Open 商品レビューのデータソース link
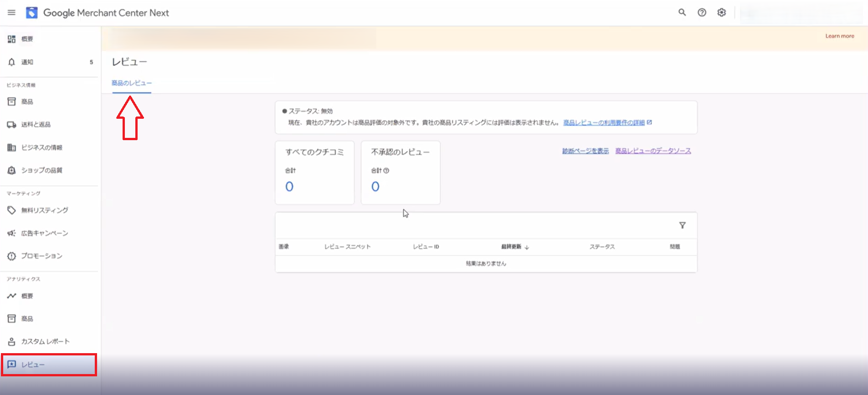 pyautogui.click(x=653, y=151)
